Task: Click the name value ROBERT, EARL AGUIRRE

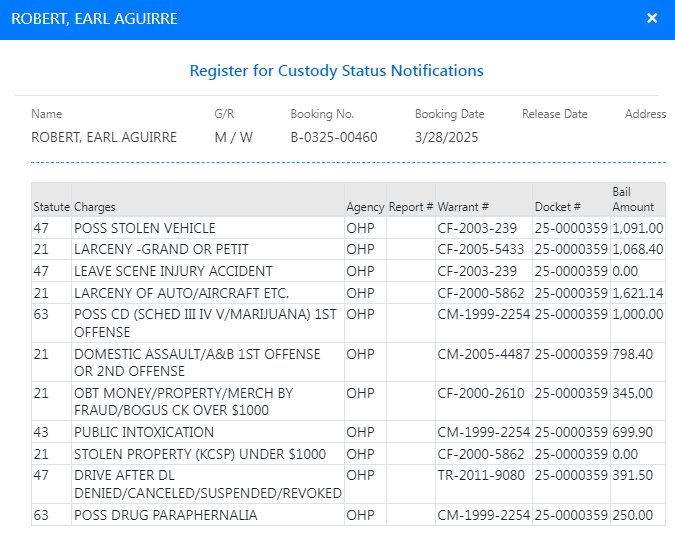Action: [x=104, y=137]
